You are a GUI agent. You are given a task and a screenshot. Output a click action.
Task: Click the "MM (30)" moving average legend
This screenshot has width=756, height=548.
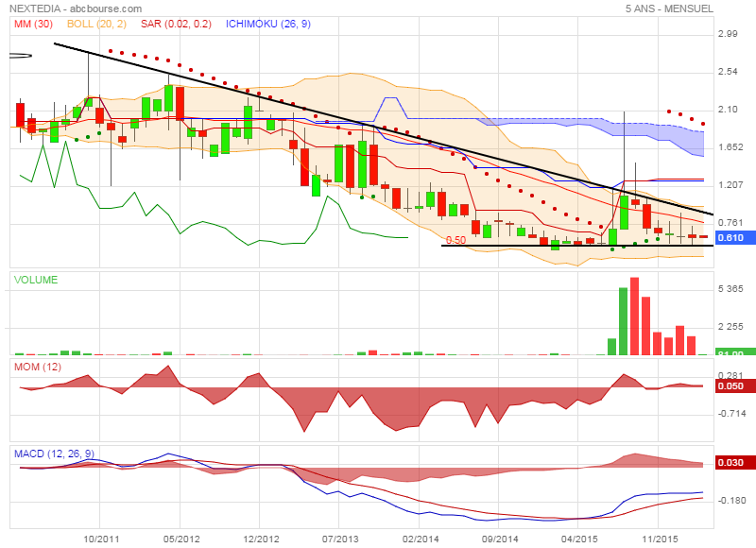(x=33, y=24)
